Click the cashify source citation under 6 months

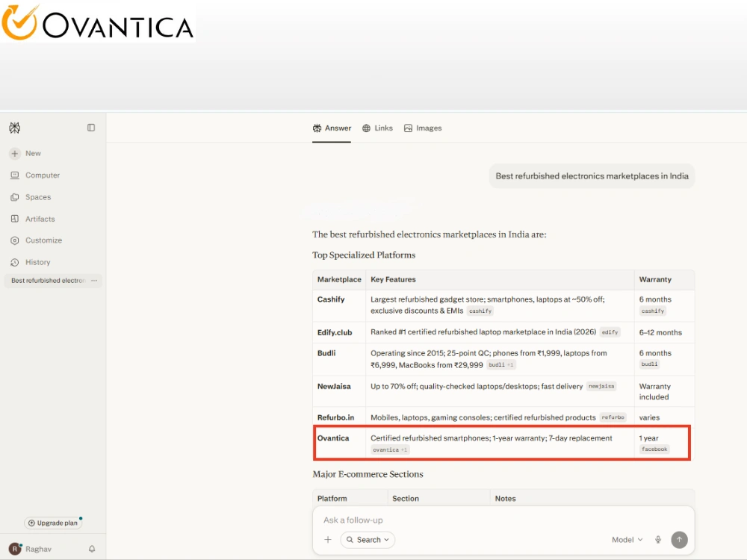pyautogui.click(x=652, y=311)
